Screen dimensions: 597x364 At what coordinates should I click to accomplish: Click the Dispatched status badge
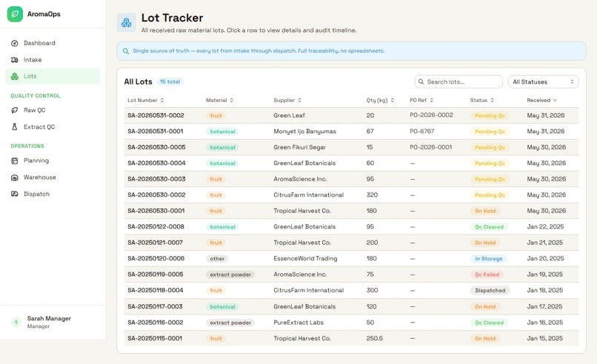pyautogui.click(x=490, y=291)
